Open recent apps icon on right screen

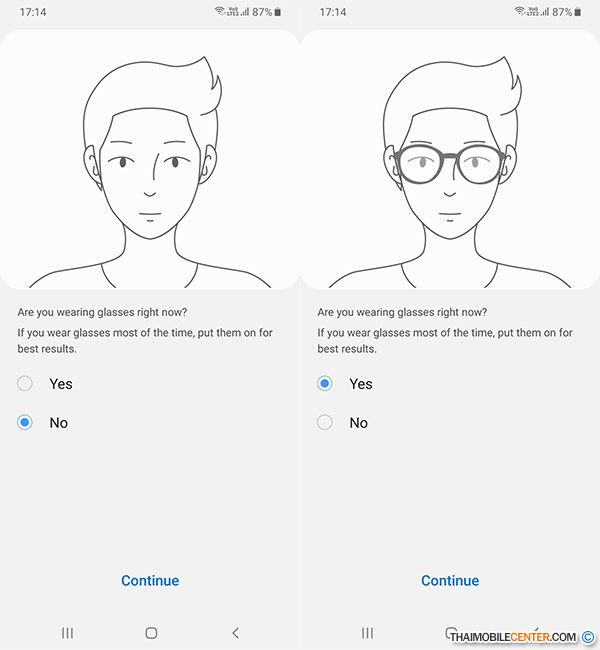(367, 633)
